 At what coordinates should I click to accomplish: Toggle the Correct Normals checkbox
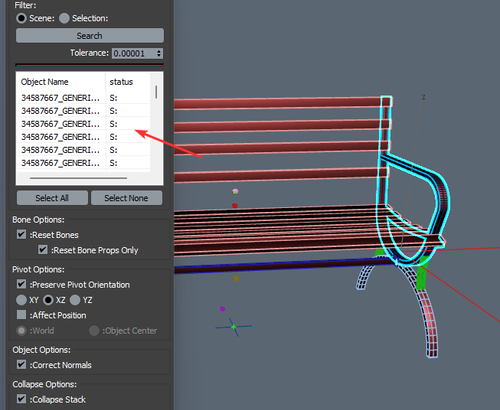coord(21,364)
